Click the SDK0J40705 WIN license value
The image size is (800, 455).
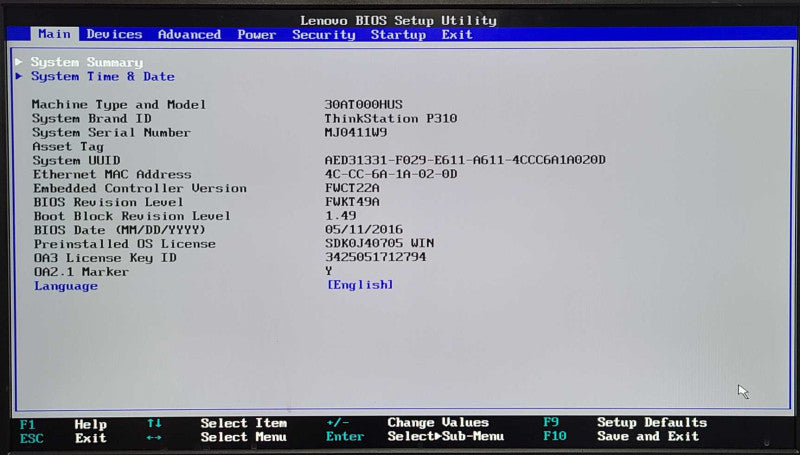[x=380, y=243]
